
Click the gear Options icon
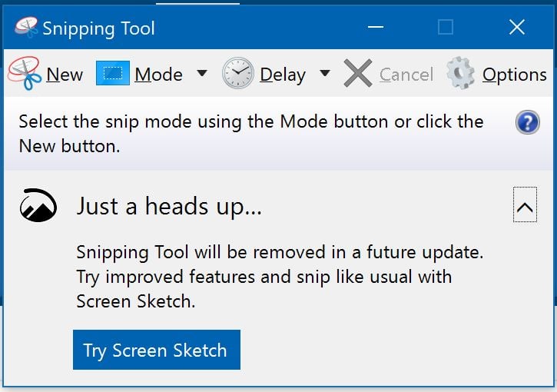click(x=461, y=74)
